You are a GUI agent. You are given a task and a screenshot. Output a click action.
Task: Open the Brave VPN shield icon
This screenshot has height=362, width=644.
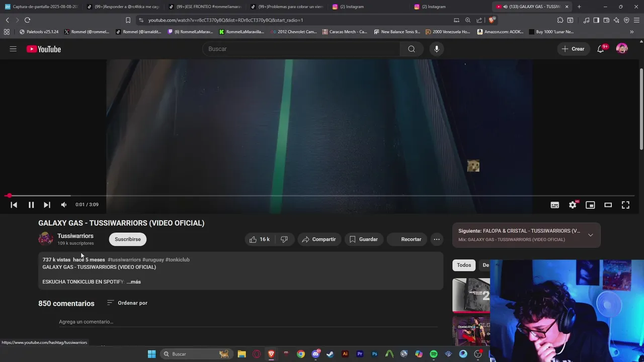(626, 20)
